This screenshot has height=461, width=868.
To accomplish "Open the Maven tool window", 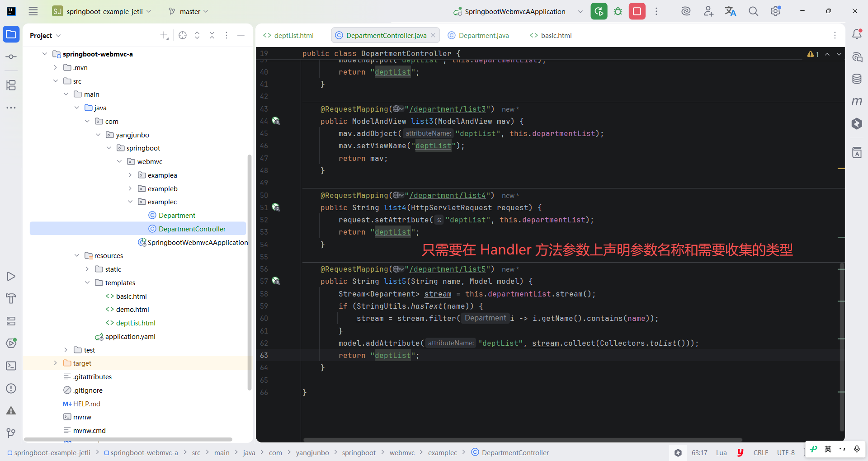I will tap(857, 101).
